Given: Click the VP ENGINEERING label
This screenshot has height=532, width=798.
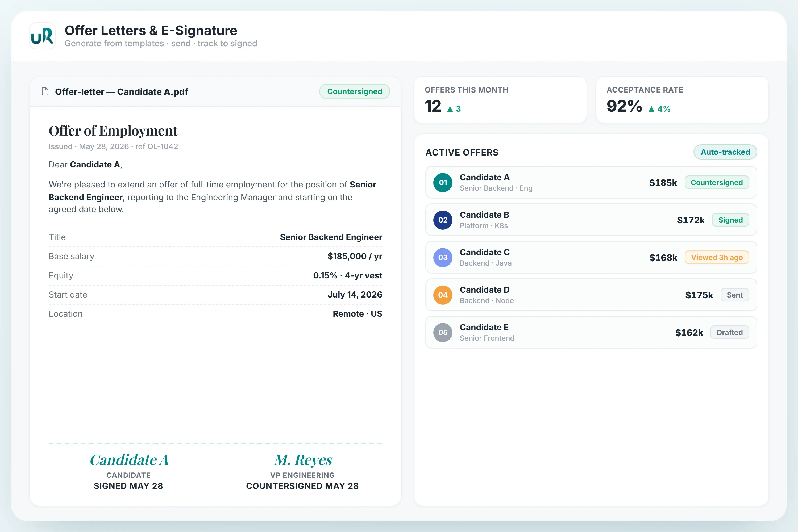Looking at the screenshot, I should pyautogui.click(x=302, y=475).
